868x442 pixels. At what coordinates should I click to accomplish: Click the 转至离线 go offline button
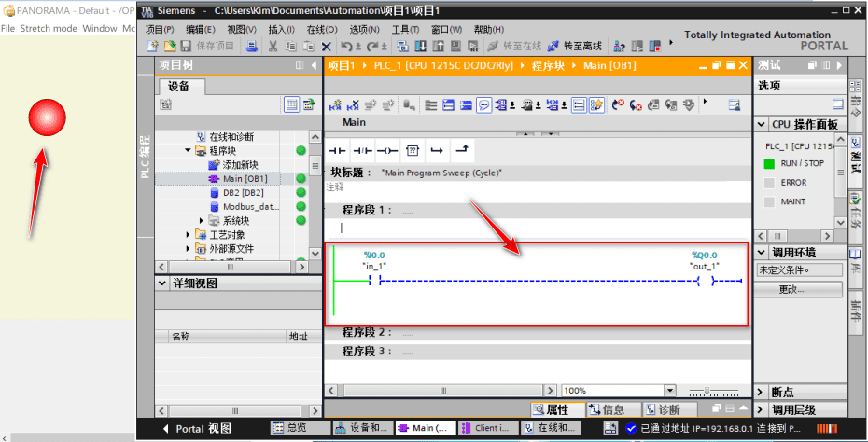click(x=575, y=46)
